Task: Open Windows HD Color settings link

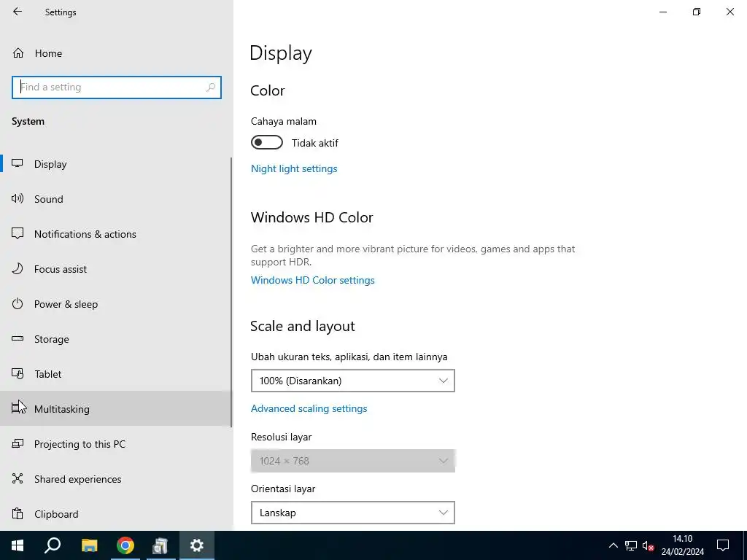Action: pos(312,280)
